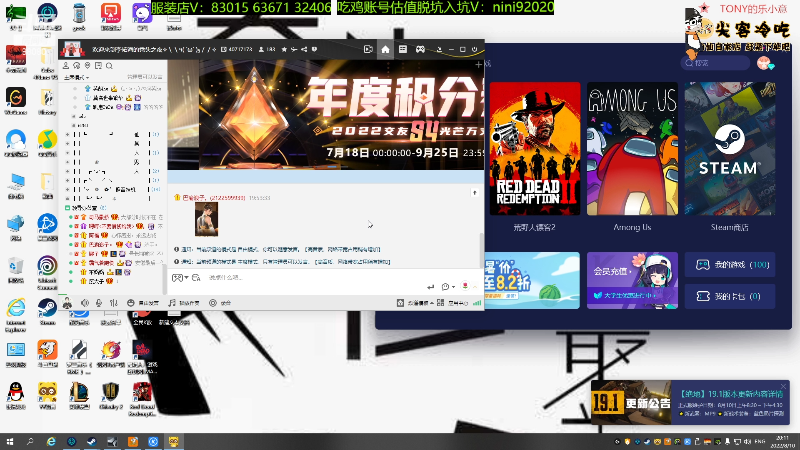Click the person icon above channel list
The height and width of the screenshot is (450, 800).
pyautogui.click(x=66, y=66)
